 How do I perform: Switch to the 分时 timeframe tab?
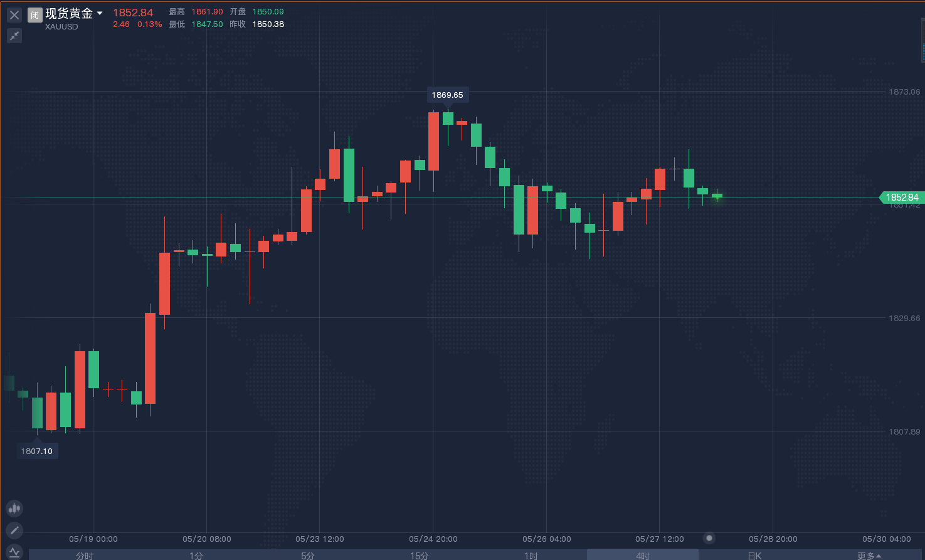(85, 555)
